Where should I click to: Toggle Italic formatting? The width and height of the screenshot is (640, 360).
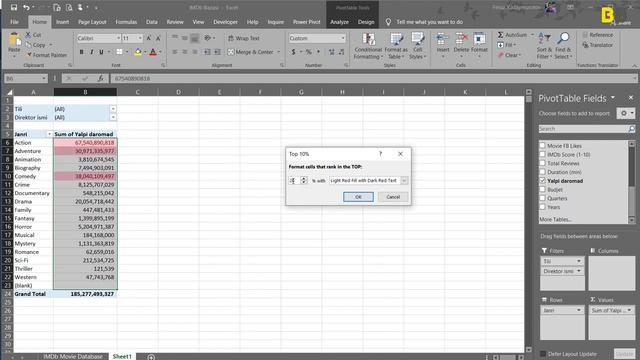pyautogui.click(x=91, y=52)
